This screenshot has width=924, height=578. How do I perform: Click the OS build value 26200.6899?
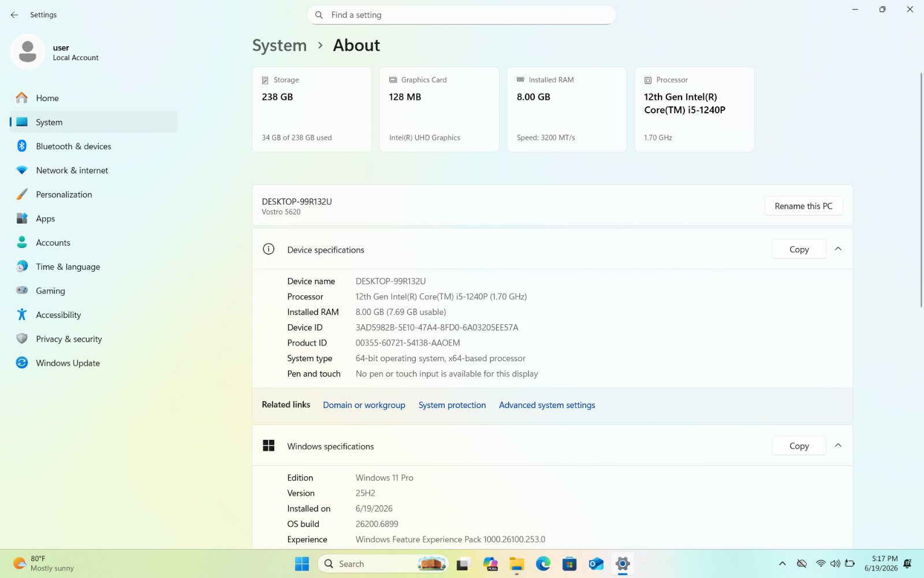coord(377,524)
